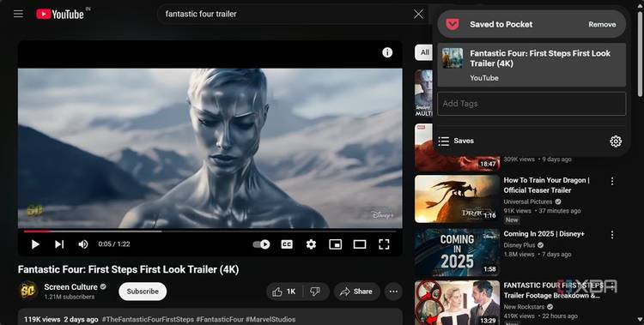The image size is (644, 325).
Task: Mute the video volume
Action: [x=83, y=244]
